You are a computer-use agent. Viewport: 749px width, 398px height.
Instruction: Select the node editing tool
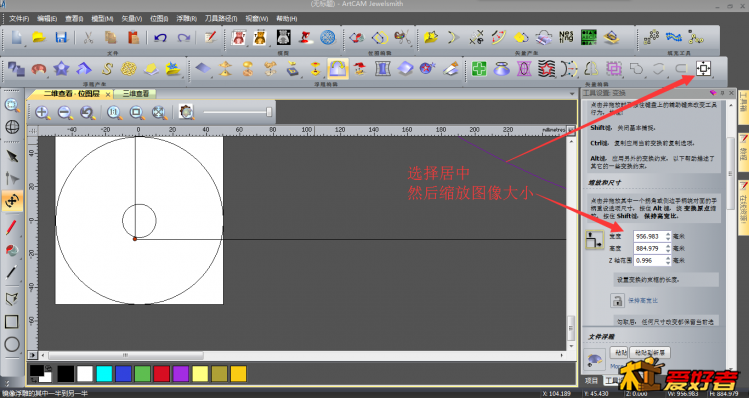pyautogui.click(x=12, y=179)
